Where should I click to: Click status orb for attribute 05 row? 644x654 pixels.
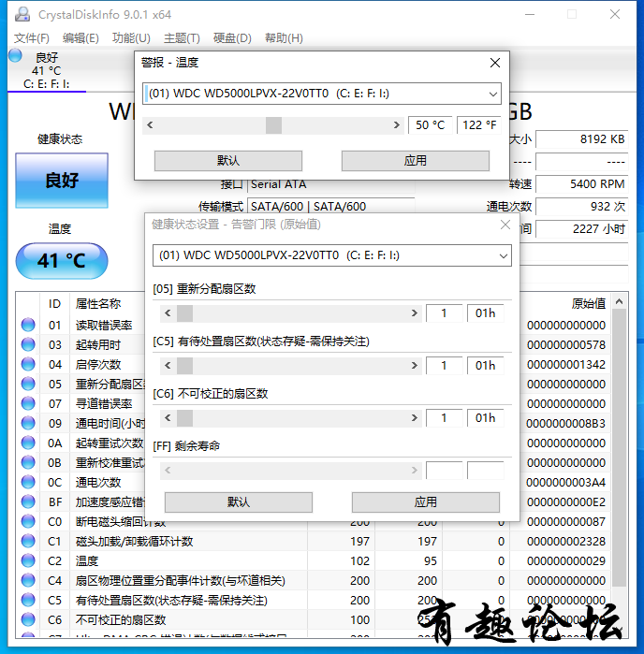click(28, 384)
